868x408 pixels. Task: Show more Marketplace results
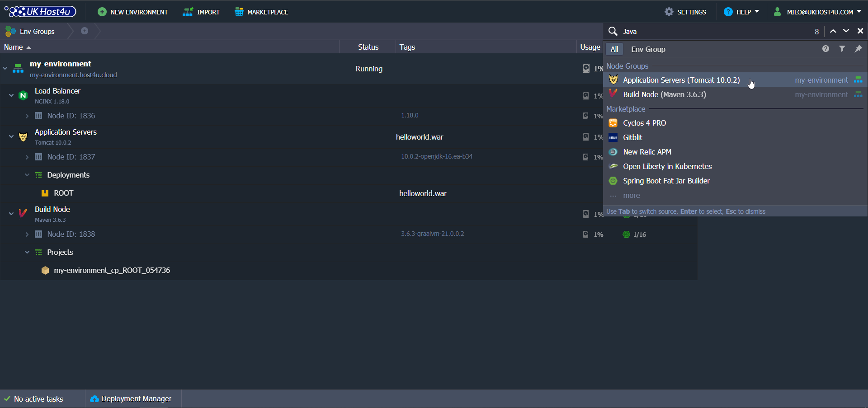(631, 196)
